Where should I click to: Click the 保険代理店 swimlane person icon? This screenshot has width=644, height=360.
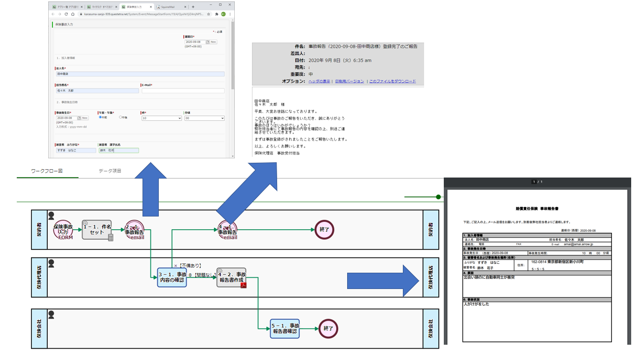[51, 263]
